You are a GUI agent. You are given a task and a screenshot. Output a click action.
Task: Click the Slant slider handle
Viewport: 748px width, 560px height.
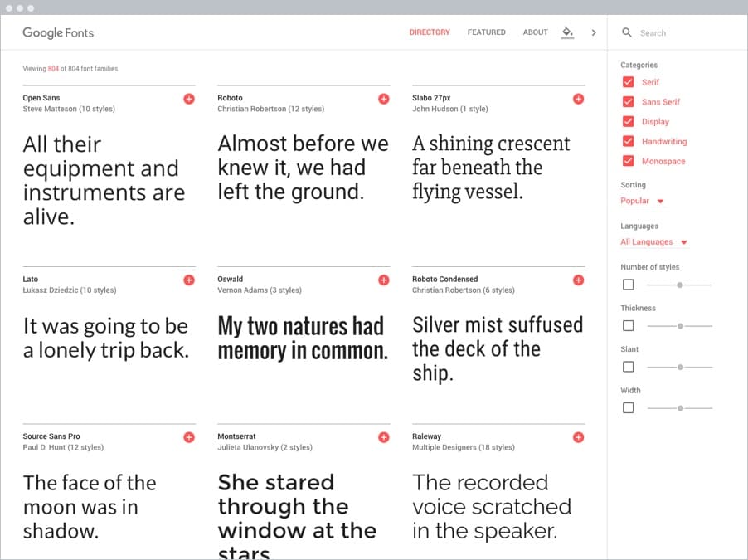tap(680, 368)
